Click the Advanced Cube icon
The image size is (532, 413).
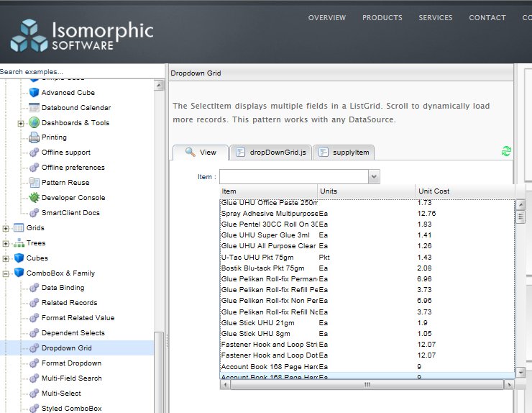pos(34,93)
